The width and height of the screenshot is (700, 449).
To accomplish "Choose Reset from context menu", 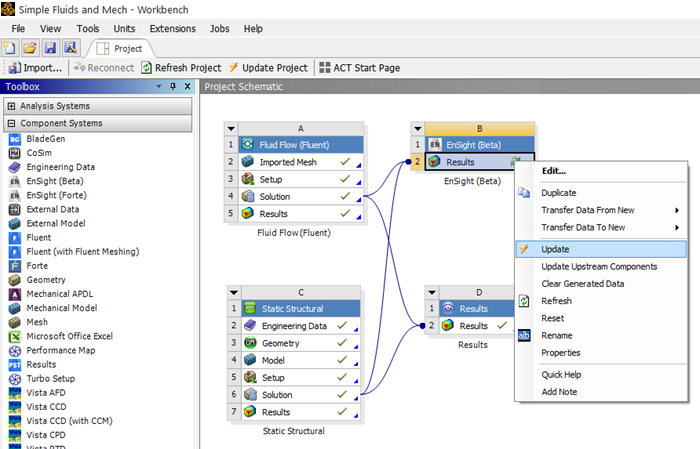I will (x=601, y=318).
